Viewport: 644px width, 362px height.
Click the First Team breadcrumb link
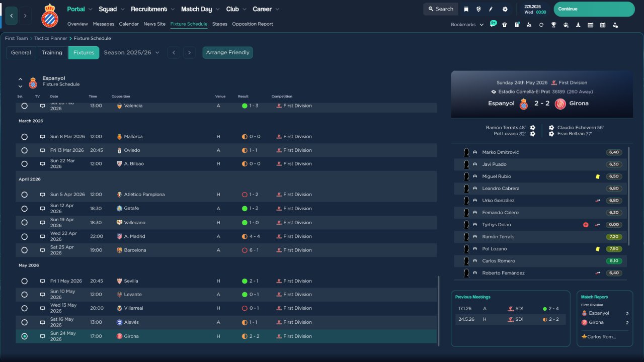pos(17,39)
